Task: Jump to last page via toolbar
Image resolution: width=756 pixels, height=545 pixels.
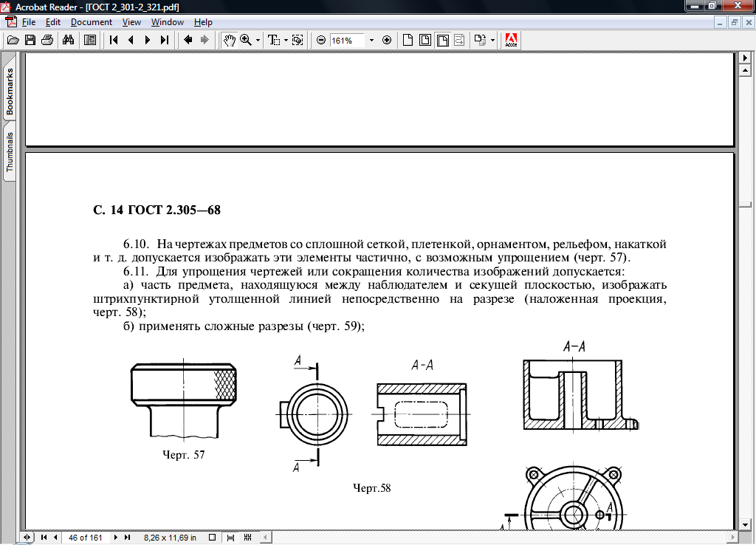Action: tap(165, 40)
